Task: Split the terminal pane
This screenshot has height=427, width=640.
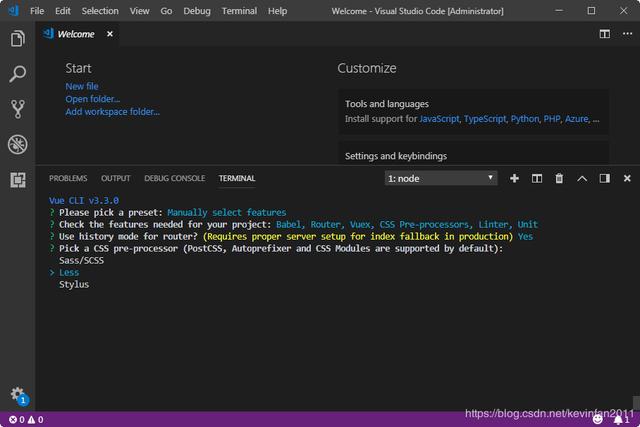Action: (x=537, y=178)
